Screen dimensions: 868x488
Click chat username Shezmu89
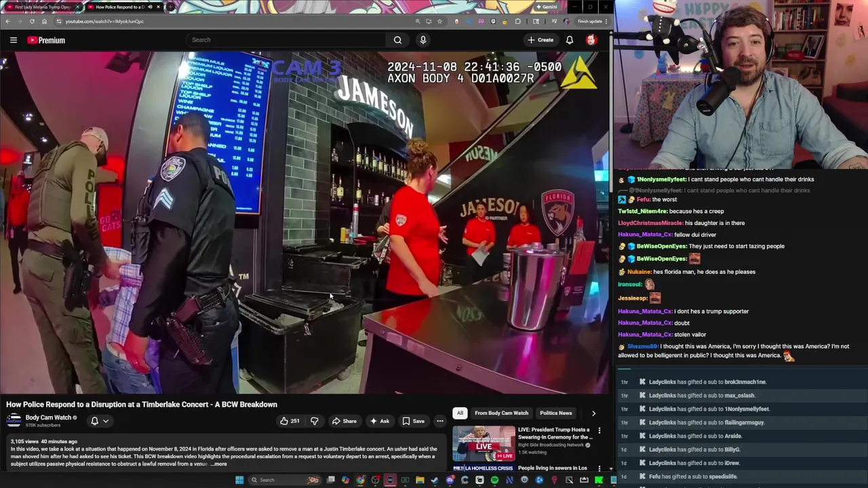(x=642, y=346)
